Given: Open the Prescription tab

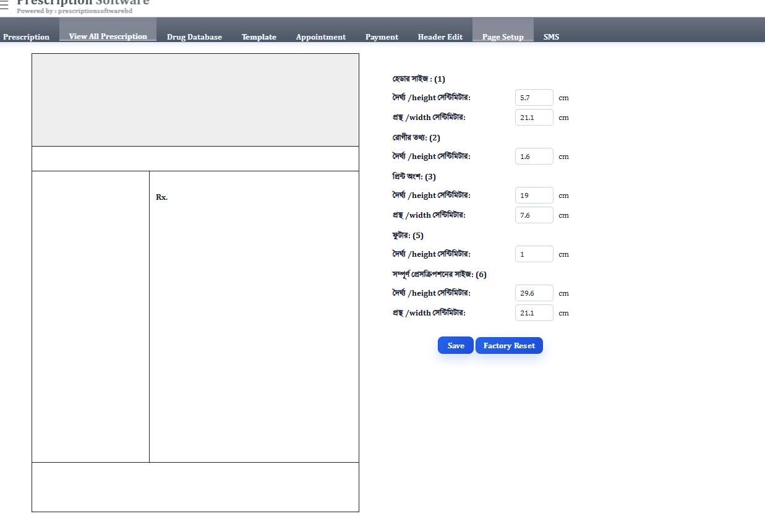Looking at the screenshot, I should pyautogui.click(x=26, y=37).
